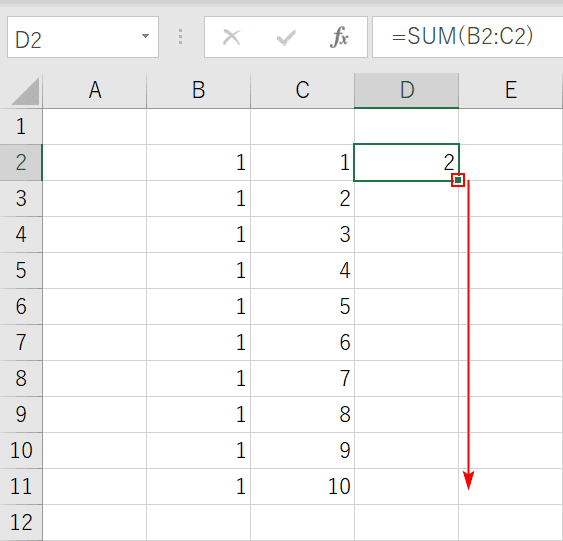Select row 3 header
The width and height of the screenshot is (563, 541).
[21, 199]
